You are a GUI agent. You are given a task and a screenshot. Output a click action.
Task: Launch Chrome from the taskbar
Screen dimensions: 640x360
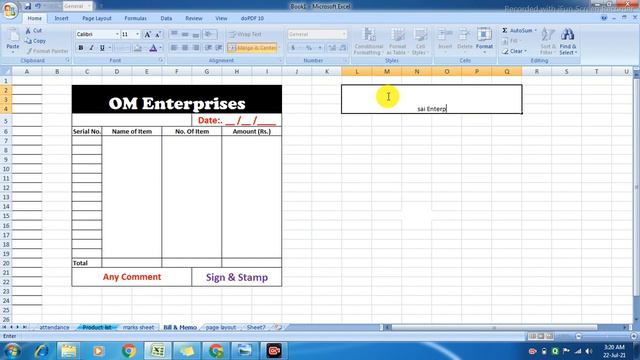point(129,351)
